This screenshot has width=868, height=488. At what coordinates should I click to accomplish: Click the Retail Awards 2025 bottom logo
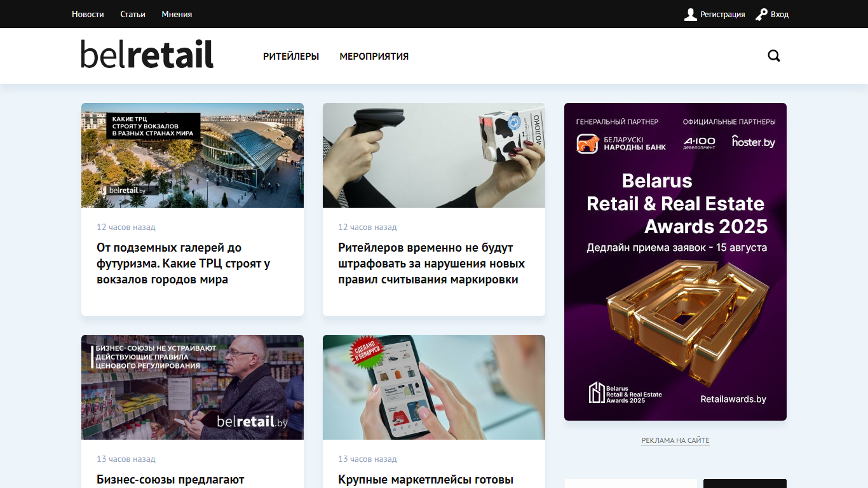point(625,393)
